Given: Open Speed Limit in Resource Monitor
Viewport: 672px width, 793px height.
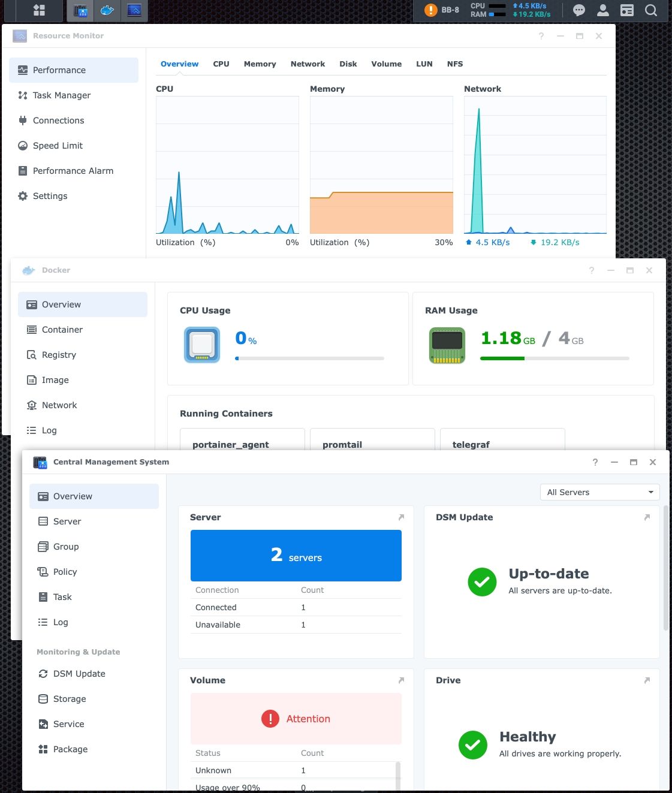Looking at the screenshot, I should pos(74,146).
